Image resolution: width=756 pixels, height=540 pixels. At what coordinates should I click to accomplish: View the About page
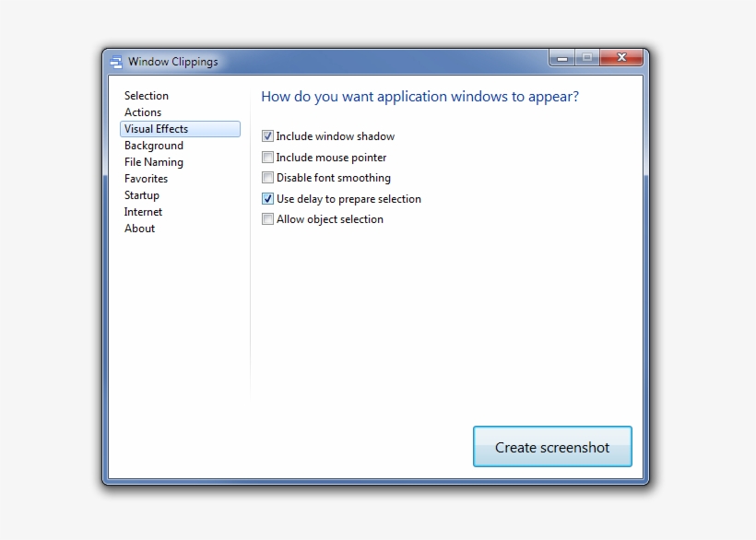point(139,229)
